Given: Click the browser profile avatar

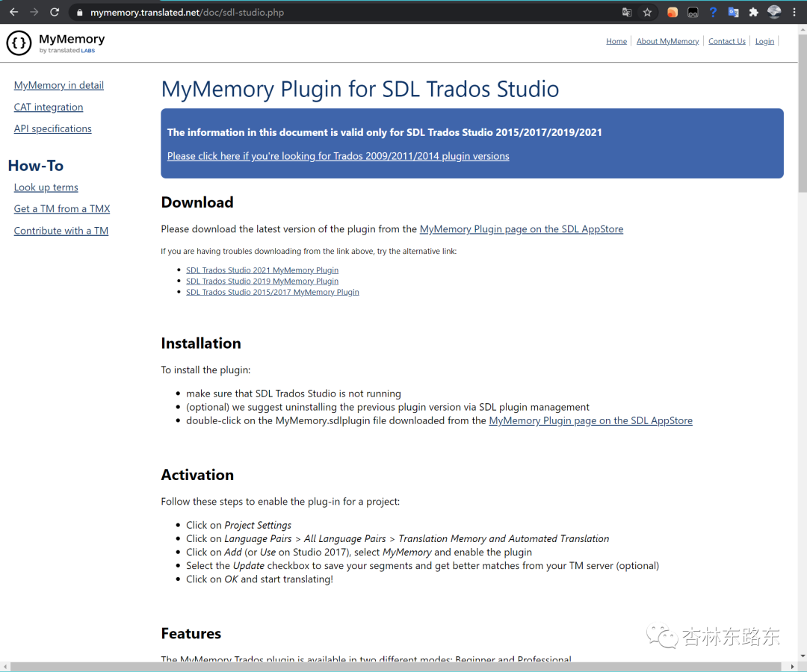Looking at the screenshot, I should [774, 12].
